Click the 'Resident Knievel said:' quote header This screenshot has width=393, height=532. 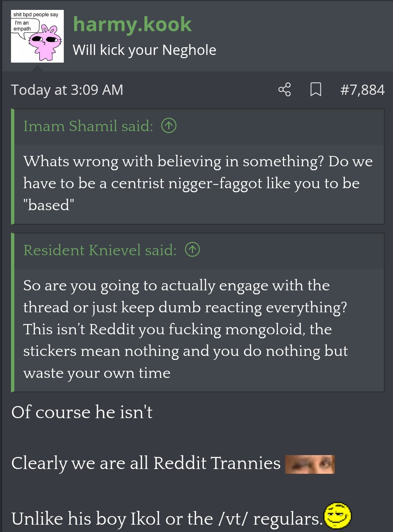point(100,250)
